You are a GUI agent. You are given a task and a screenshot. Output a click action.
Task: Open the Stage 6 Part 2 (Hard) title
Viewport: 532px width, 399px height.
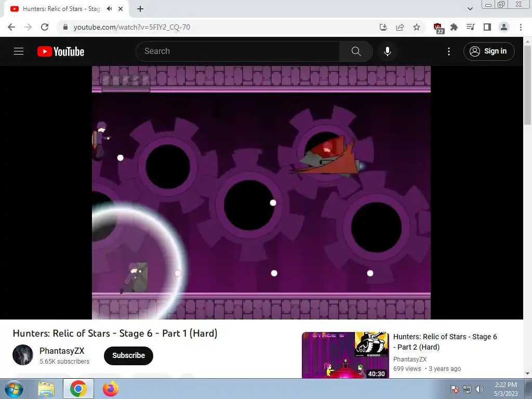[445, 342]
